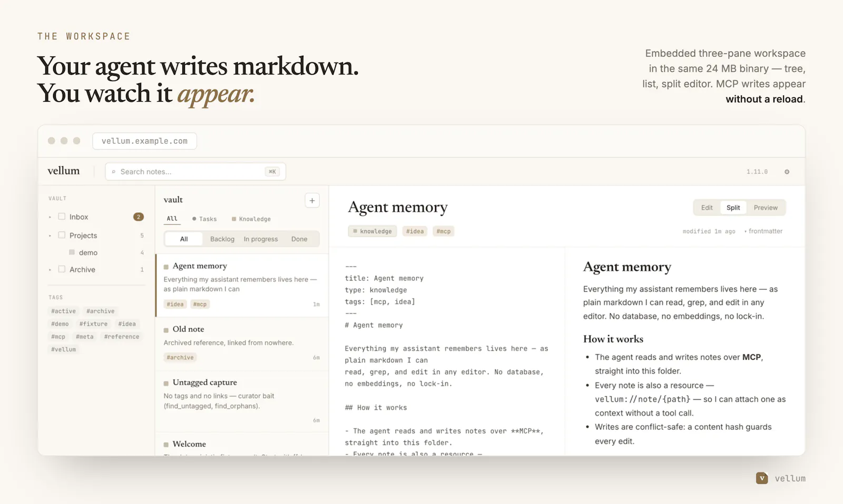Switch editor to Edit mode
Viewport: 843px width, 504px height.
[x=707, y=207]
